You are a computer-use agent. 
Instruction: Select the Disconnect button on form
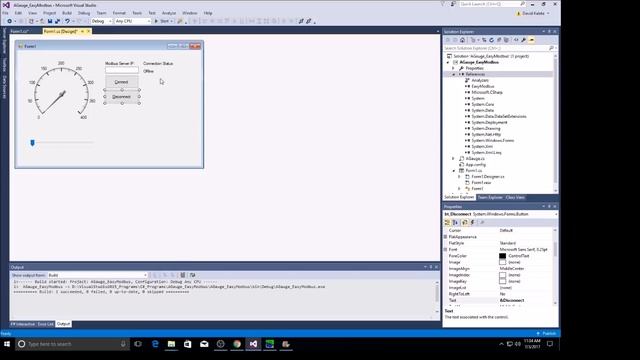tap(122, 97)
